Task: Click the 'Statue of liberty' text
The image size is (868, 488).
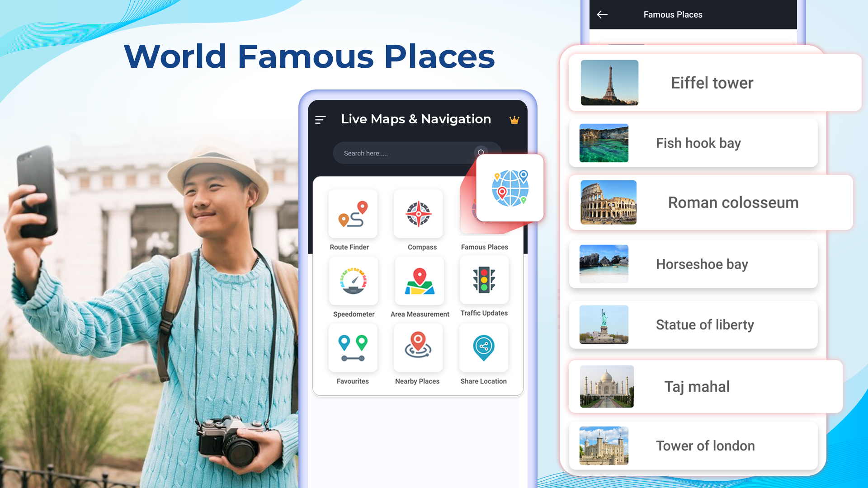Action: [x=705, y=325]
